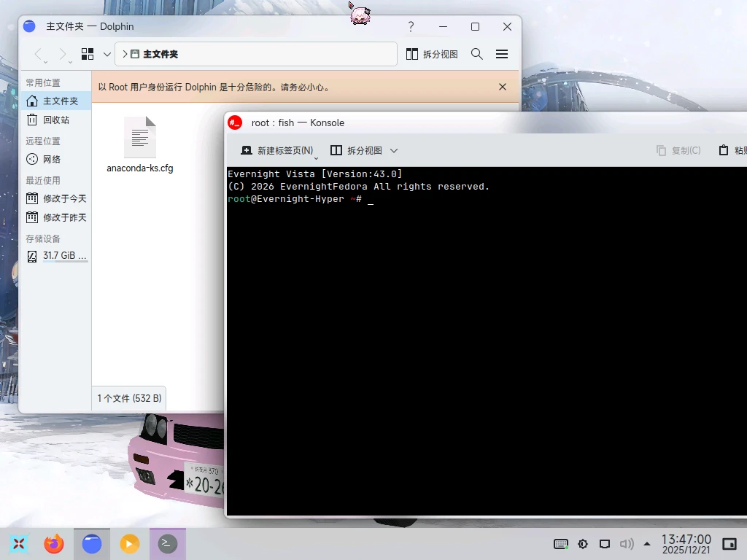This screenshot has height=560, width=747.
Task: Go back in Dolphin navigation
Action: point(39,54)
